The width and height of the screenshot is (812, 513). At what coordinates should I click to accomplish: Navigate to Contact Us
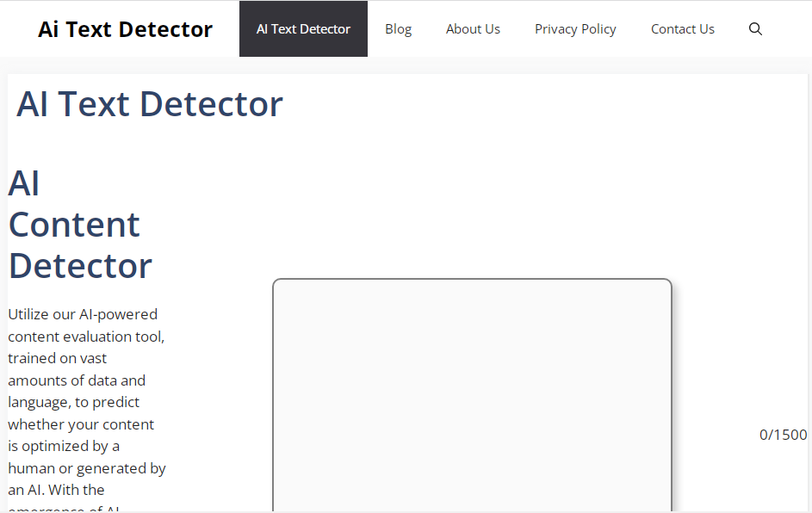coord(682,29)
